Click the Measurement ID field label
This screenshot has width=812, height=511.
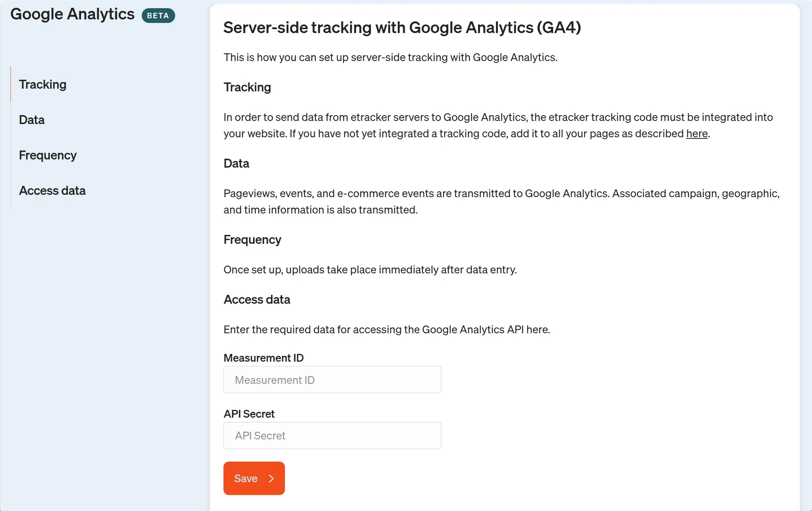[x=263, y=358]
